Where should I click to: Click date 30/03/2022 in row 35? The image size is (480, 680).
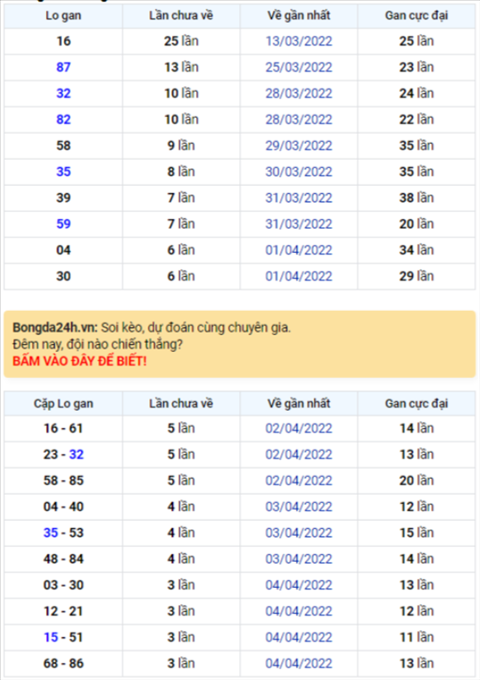click(299, 172)
